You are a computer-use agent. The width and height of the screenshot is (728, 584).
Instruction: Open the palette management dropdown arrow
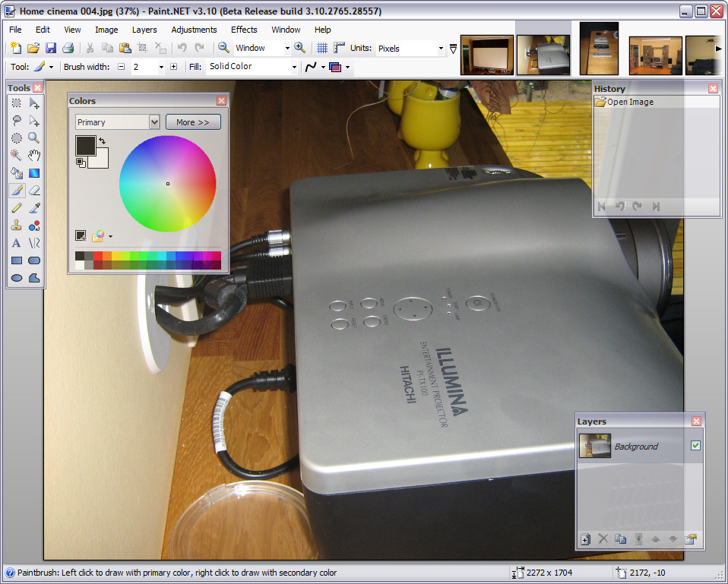[110, 237]
